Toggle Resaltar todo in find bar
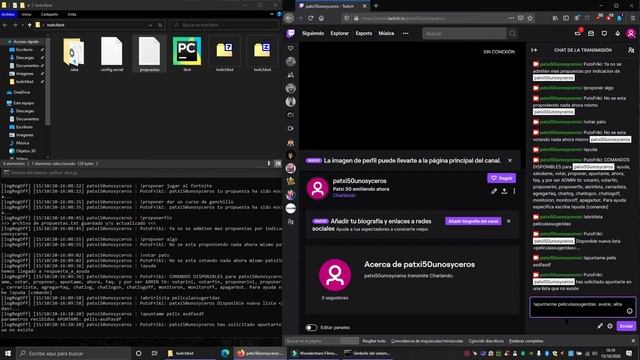 click(374, 341)
